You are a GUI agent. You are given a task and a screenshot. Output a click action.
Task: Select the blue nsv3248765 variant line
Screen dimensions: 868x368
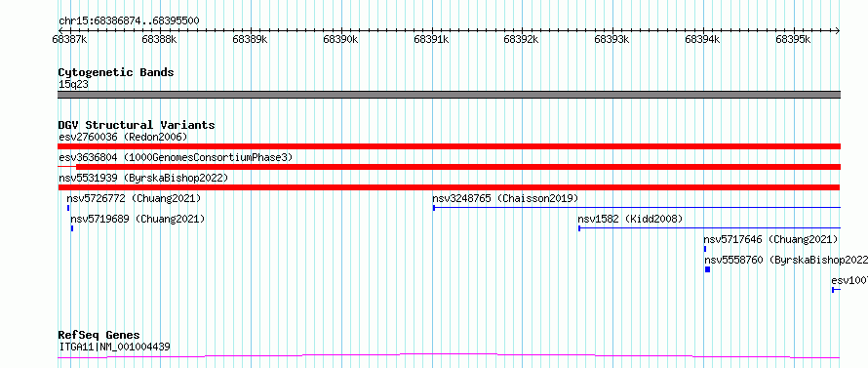point(637,208)
